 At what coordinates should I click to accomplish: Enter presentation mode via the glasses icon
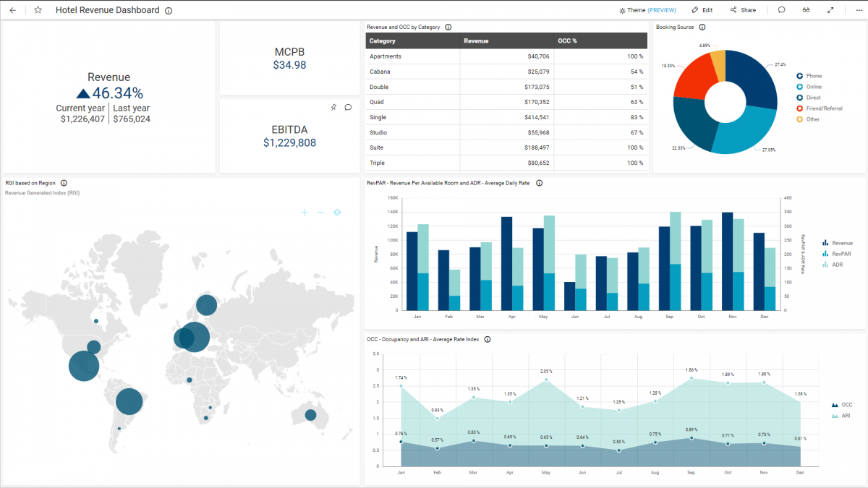806,10
